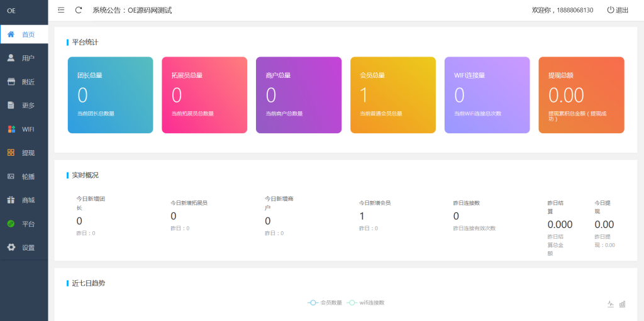Click the person icon for 用户

[x=11, y=58]
